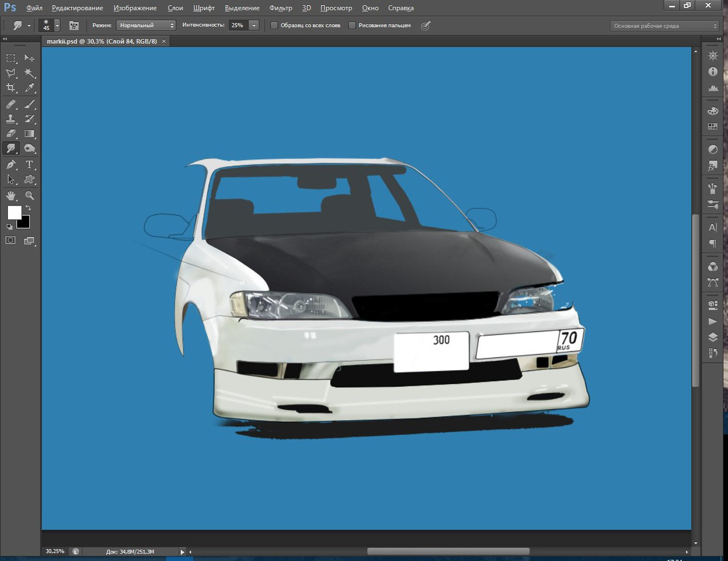Close the markii.psd document tab

[164, 42]
